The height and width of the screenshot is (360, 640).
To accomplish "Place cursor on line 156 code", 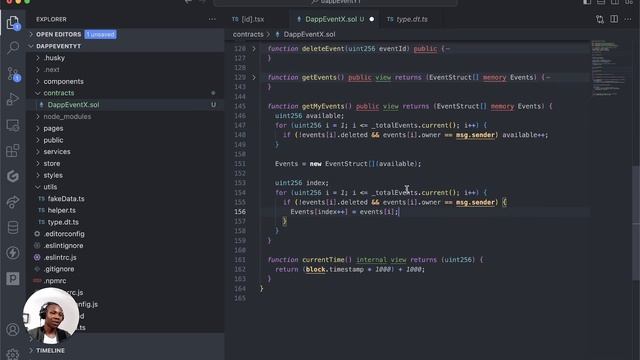I will click(344, 212).
